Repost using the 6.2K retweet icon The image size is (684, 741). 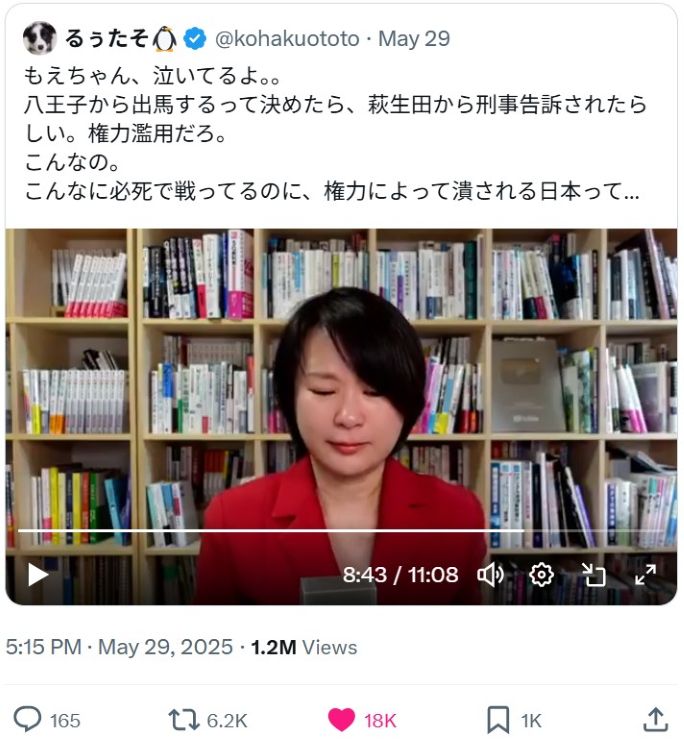pos(183,720)
